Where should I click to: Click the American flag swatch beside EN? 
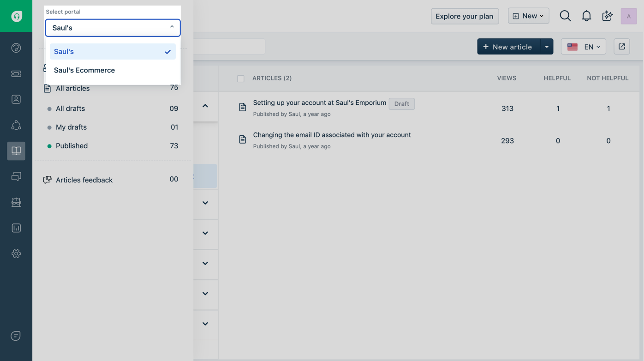(x=572, y=46)
